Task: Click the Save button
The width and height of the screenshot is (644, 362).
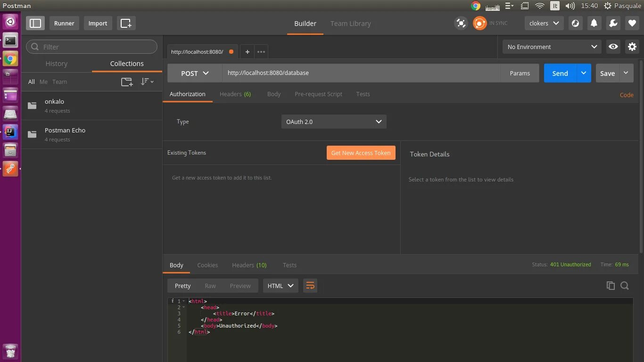Action: coord(607,73)
